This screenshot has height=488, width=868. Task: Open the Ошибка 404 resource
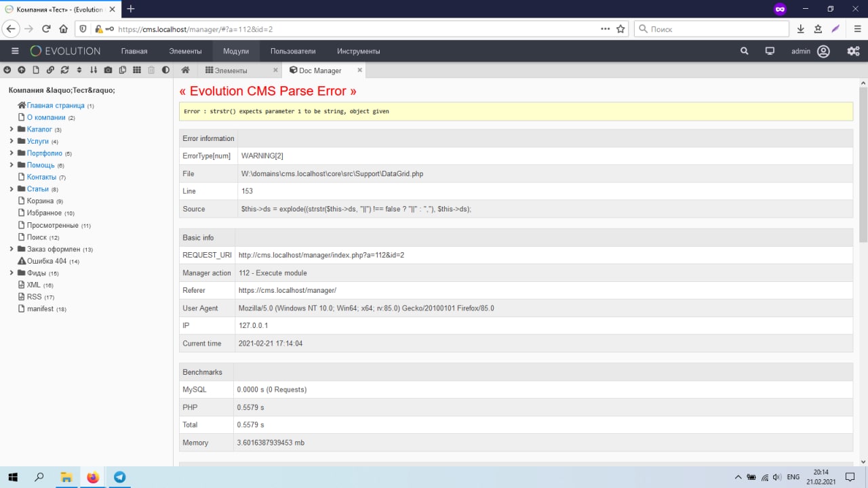pos(46,261)
